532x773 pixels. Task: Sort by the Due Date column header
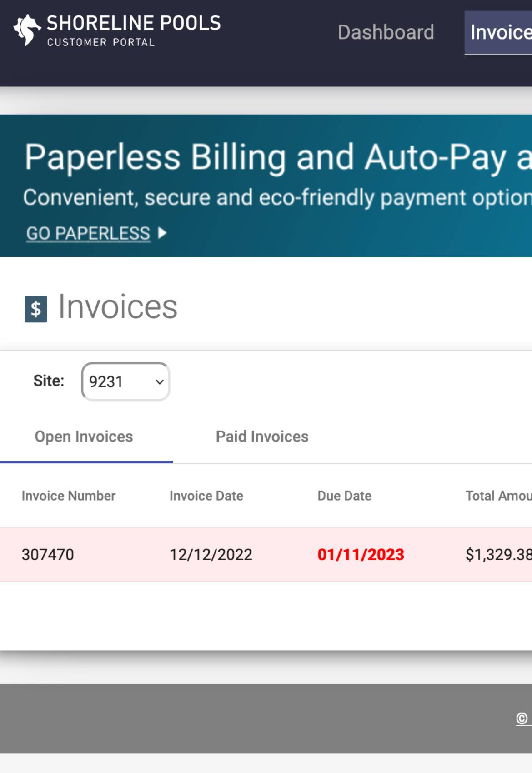click(x=345, y=496)
